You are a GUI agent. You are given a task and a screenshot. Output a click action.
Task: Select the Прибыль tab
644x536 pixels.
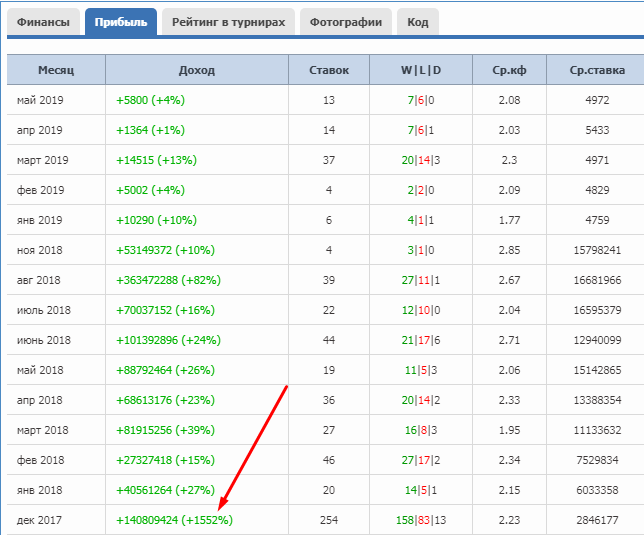120,22
